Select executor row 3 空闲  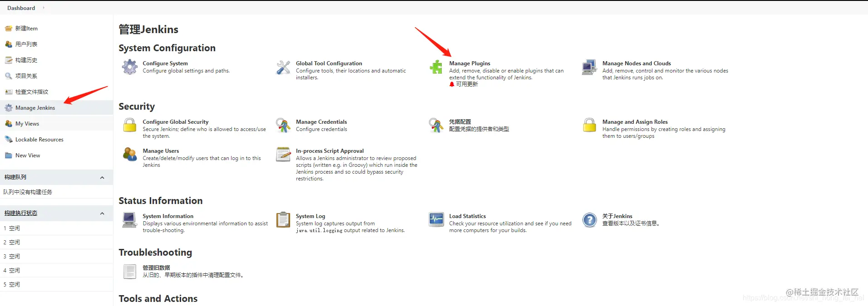[x=56, y=256]
